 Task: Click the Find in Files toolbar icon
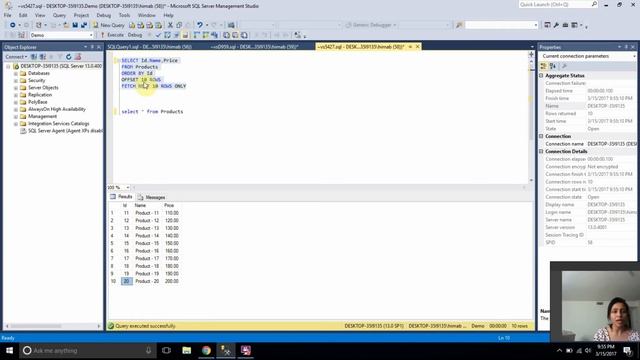pyautogui.click(x=459, y=25)
